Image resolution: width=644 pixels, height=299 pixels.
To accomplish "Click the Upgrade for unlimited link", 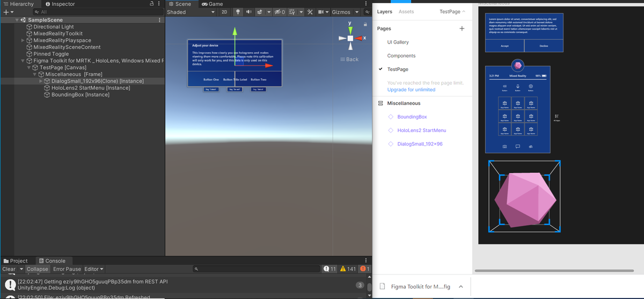I will [412, 90].
